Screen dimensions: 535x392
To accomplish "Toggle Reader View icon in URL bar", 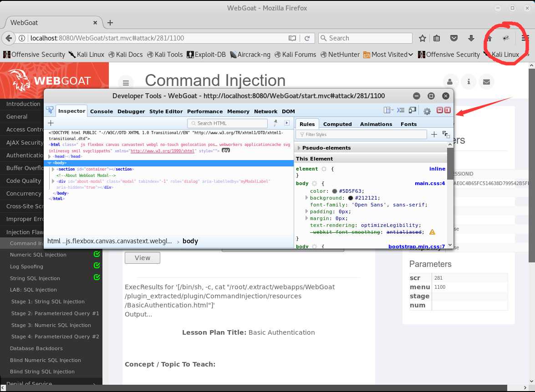I will tap(292, 38).
